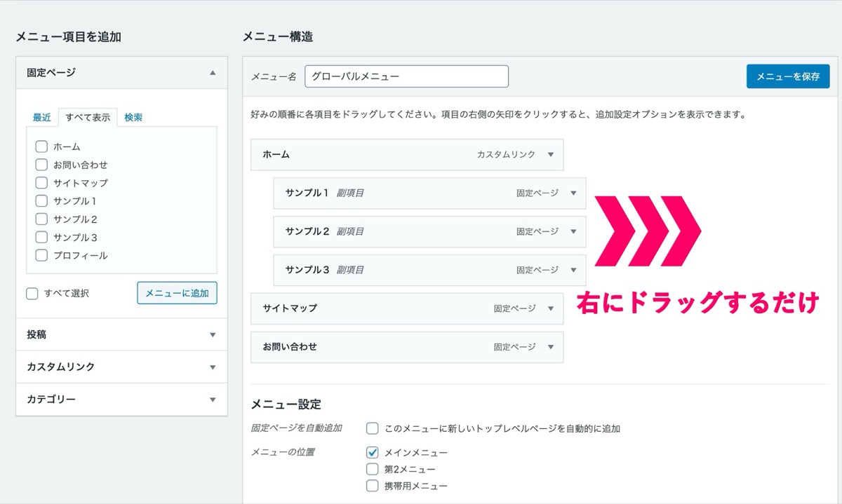This screenshot has height=504, width=842.
Task: Select the ホーム menu item bar
Action: (x=407, y=154)
